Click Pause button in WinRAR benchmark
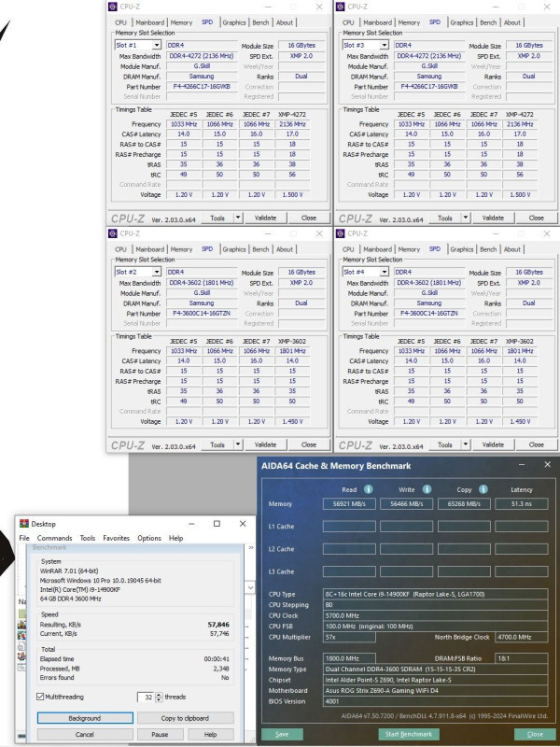 [160, 734]
